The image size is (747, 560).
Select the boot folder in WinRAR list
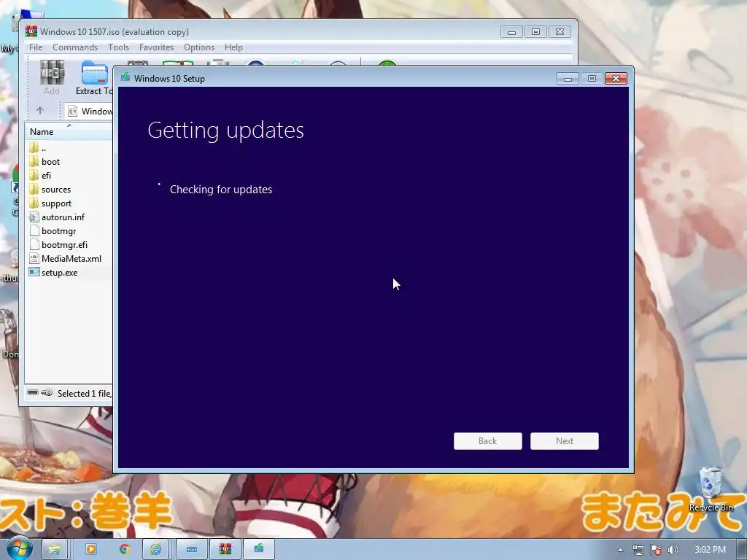tap(50, 162)
